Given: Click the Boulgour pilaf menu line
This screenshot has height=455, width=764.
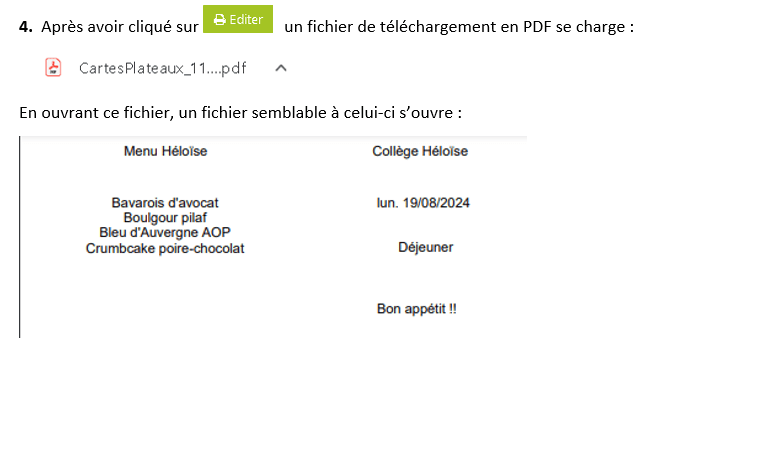Looking at the screenshot, I should point(165,217).
